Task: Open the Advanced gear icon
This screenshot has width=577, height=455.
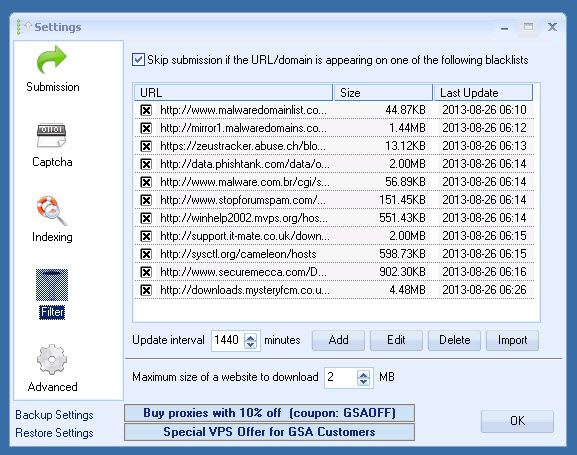Action: coord(52,359)
